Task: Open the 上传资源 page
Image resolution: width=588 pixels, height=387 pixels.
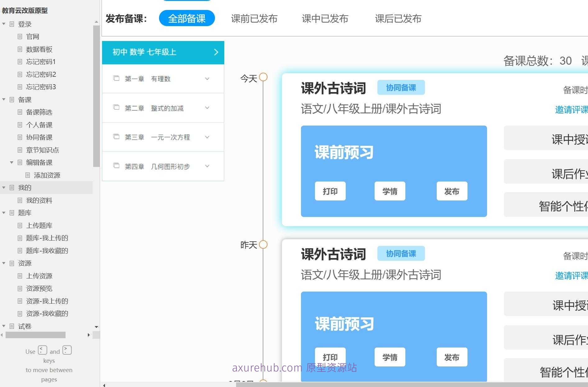Action: 39,276
